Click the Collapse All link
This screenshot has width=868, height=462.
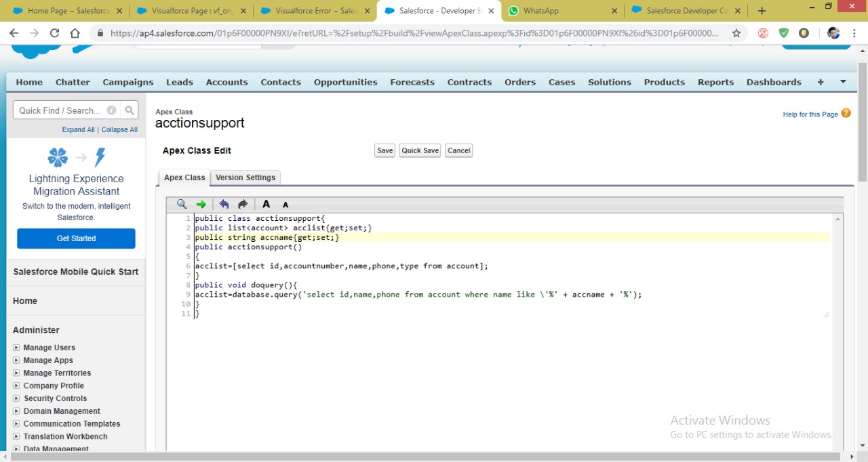pyautogui.click(x=119, y=129)
